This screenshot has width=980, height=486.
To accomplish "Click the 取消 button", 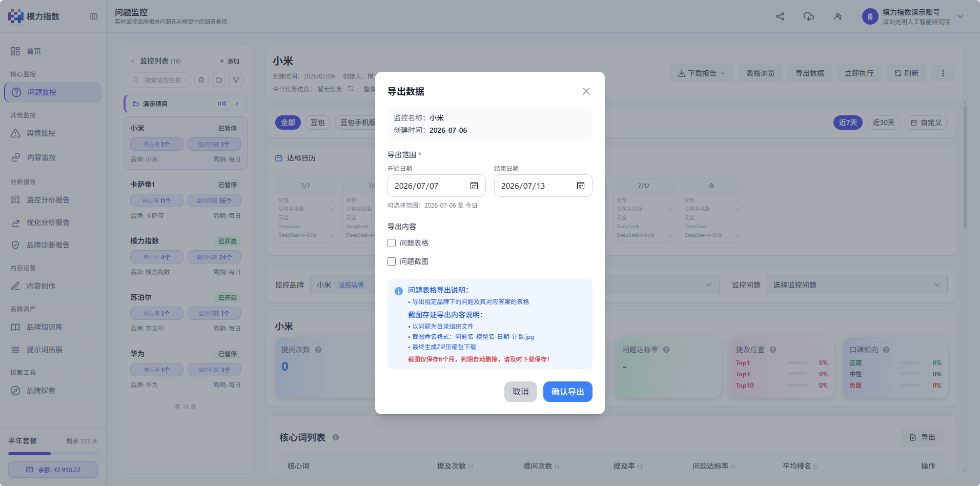I will pyautogui.click(x=520, y=392).
